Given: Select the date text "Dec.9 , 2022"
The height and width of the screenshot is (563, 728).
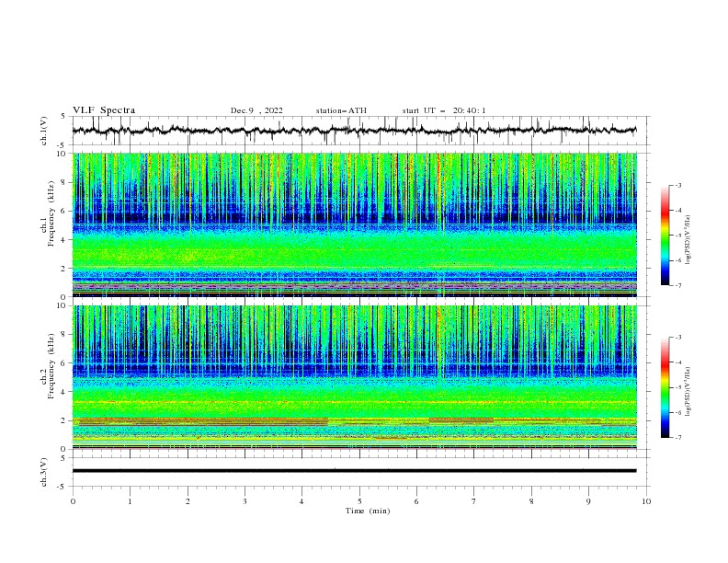Looking at the screenshot, I should coord(256,110).
